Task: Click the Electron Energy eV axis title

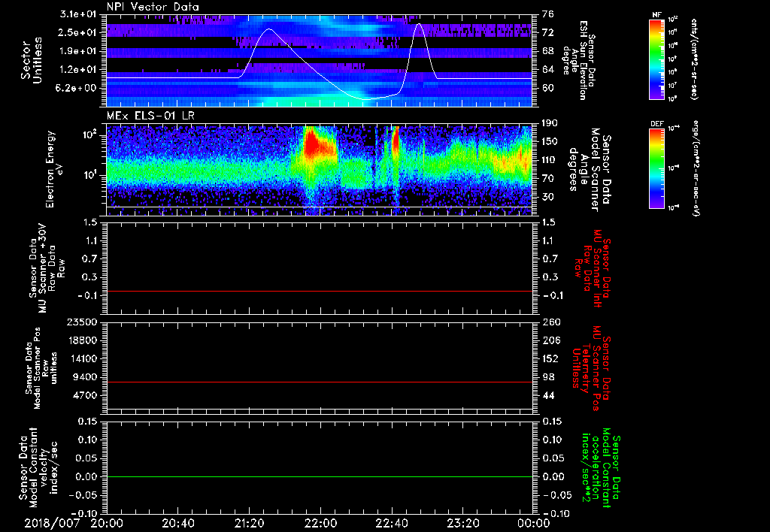Action: [x=54, y=169]
